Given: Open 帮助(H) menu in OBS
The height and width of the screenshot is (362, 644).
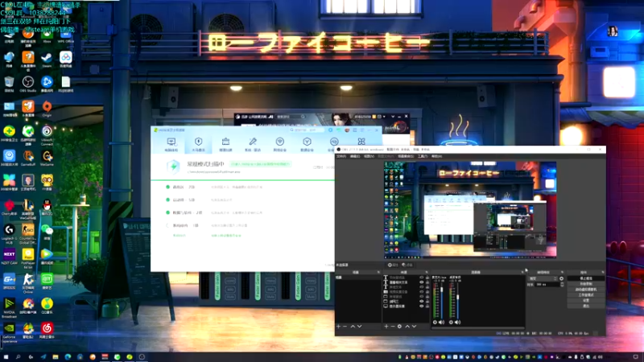Looking at the screenshot, I should pyautogui.click(x=436, y=156).
